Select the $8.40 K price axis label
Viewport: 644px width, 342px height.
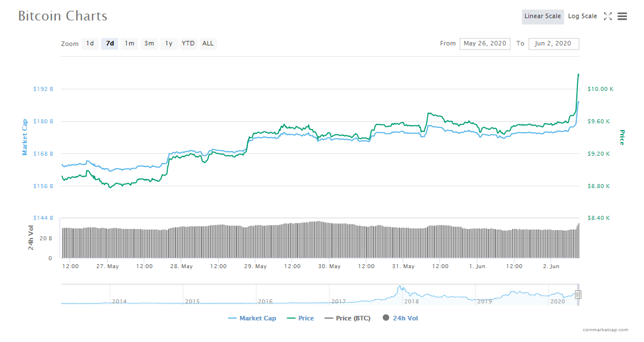pyautogui.click(x=598, y=218)
